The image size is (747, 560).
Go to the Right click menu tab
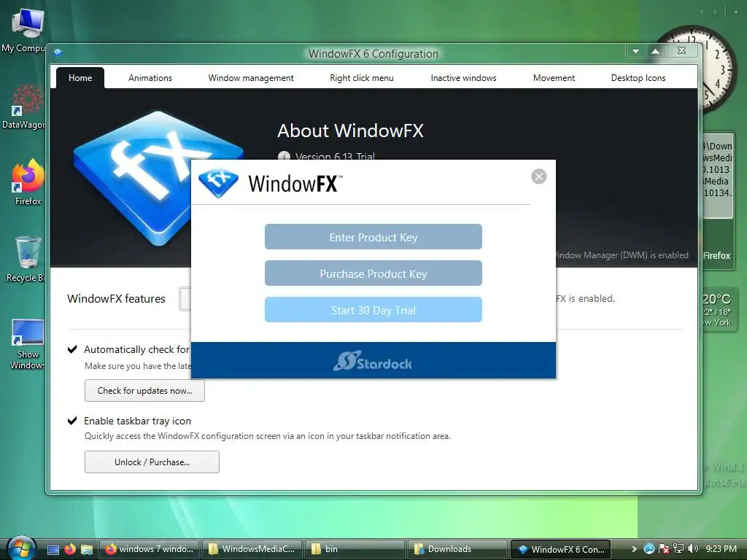(x=362, y=77)
